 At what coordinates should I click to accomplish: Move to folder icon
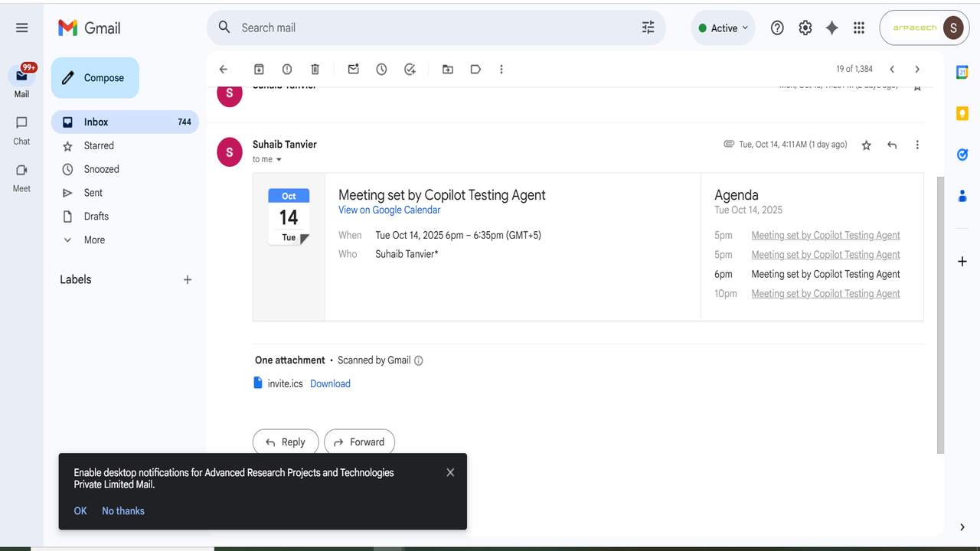pos(448,70)
